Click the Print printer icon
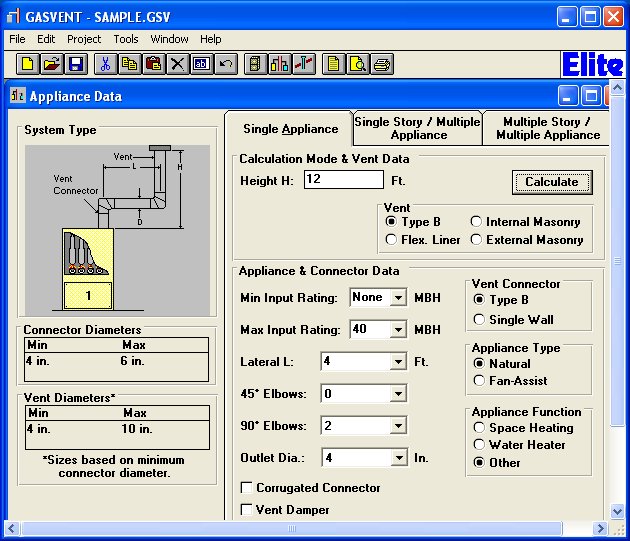The image size is (630, 541). (x=382, y=64)
